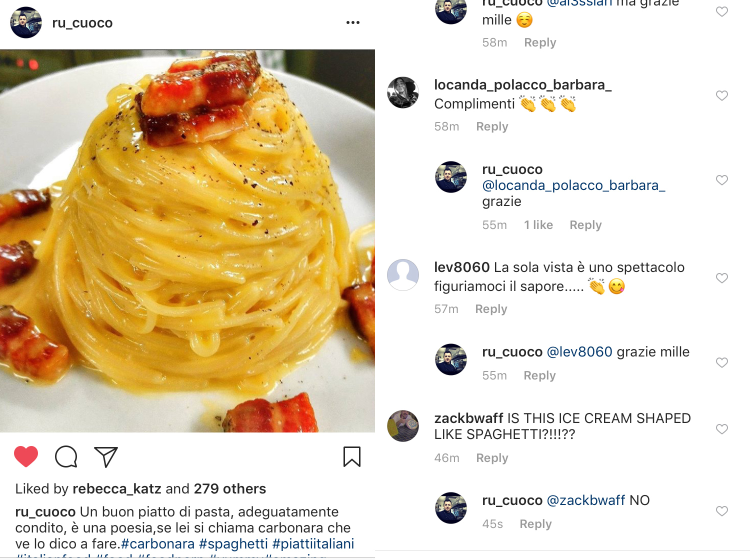
Task: Show the 279 others who liked
Action: coord(230,488)
